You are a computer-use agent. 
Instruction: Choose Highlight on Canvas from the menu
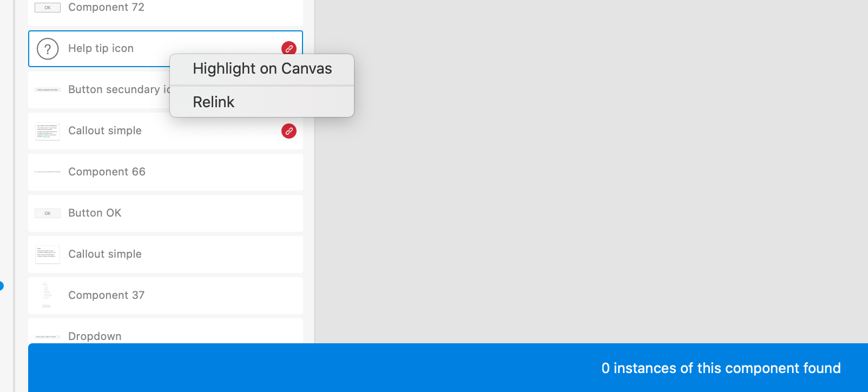262,69
